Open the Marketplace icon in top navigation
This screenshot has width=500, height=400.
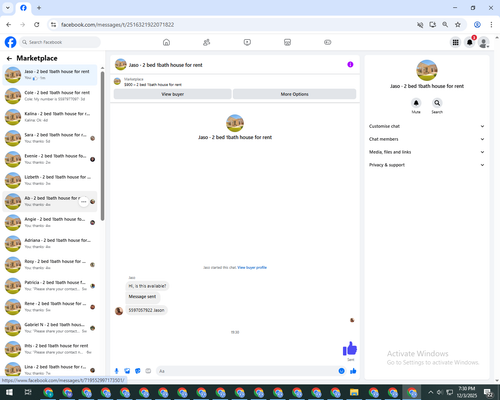pos(287,42)
